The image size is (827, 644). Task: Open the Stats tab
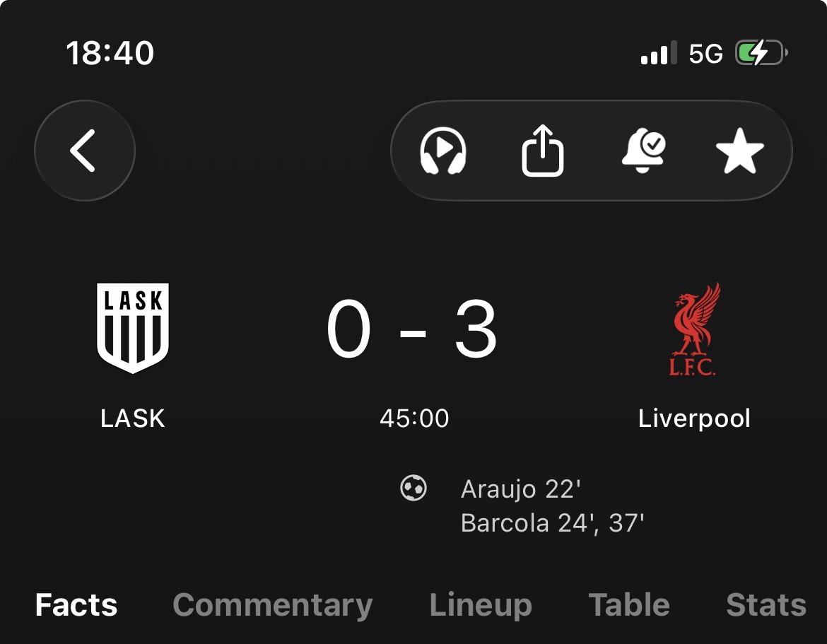coord(766,604)
